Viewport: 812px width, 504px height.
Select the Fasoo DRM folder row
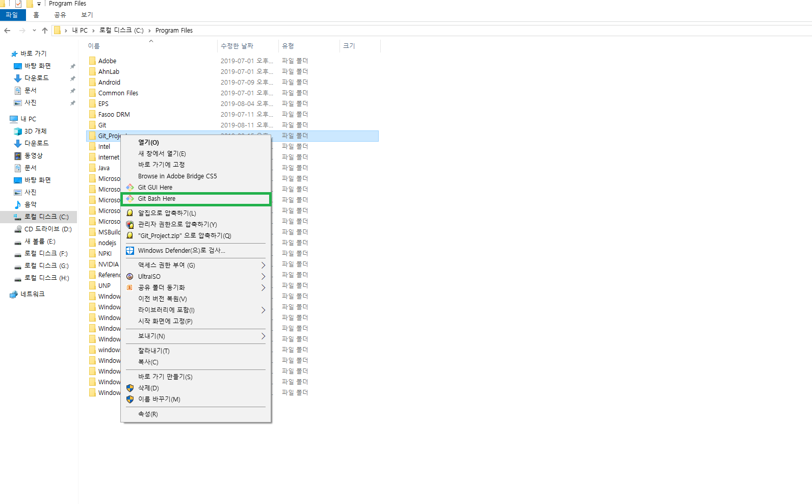click(232, 114)
